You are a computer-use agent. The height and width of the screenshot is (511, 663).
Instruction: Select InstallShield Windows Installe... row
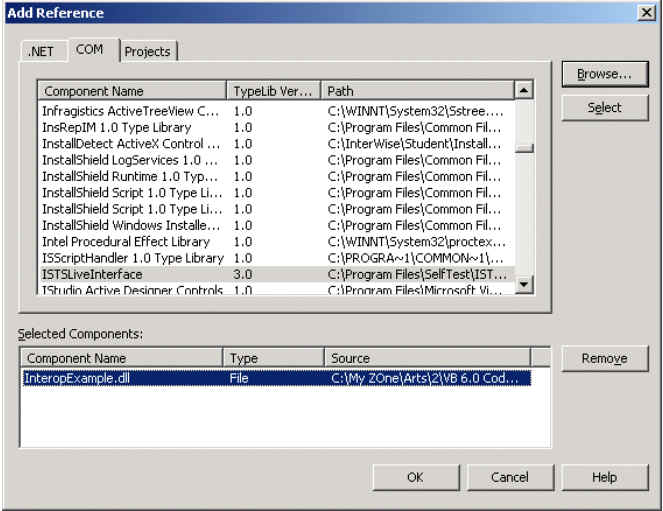coord(277,225)
